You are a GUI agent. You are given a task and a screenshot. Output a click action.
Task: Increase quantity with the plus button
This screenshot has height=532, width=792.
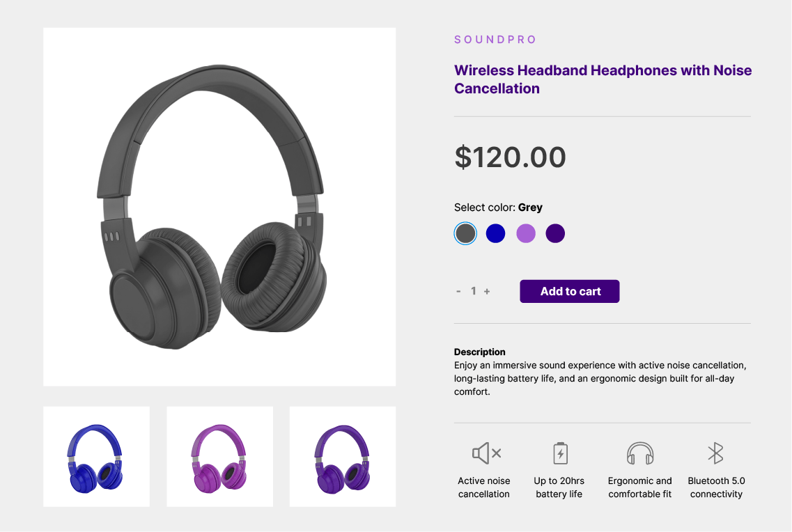point(487,291)
